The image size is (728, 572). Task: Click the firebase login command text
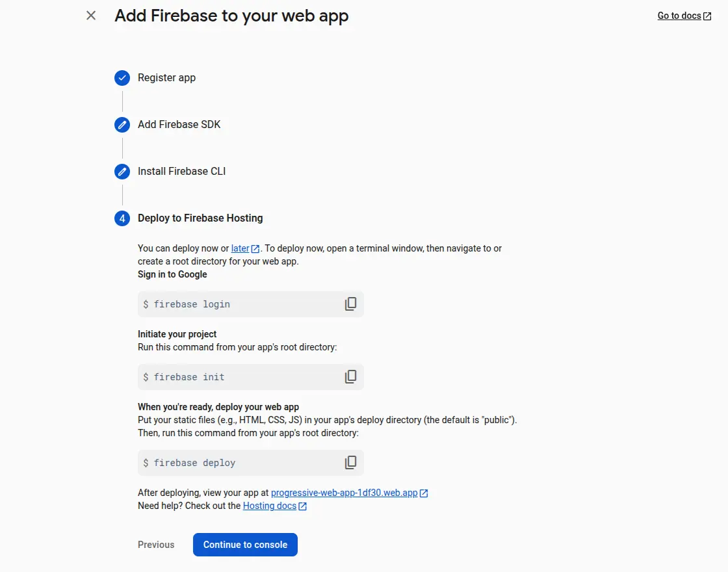(192, 304)
